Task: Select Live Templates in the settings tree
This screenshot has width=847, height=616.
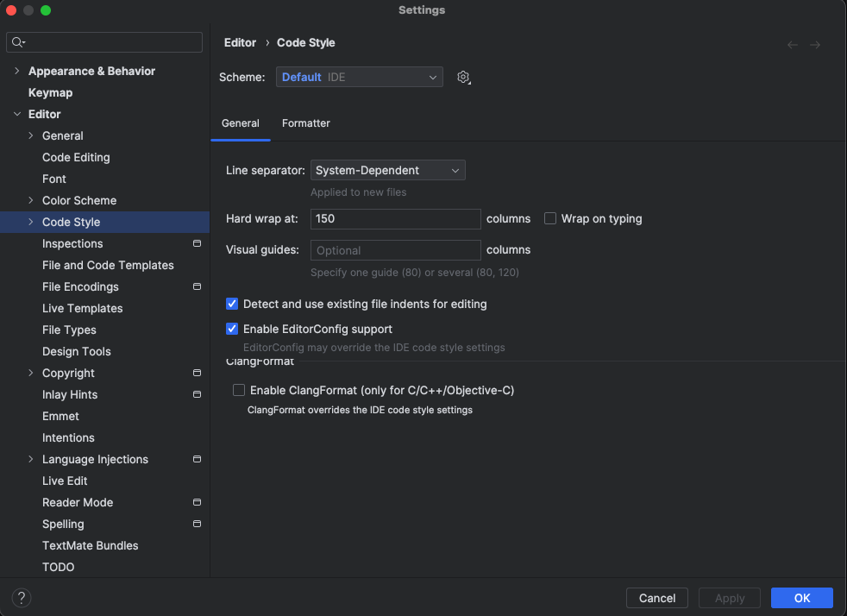Action: [83, 308]
